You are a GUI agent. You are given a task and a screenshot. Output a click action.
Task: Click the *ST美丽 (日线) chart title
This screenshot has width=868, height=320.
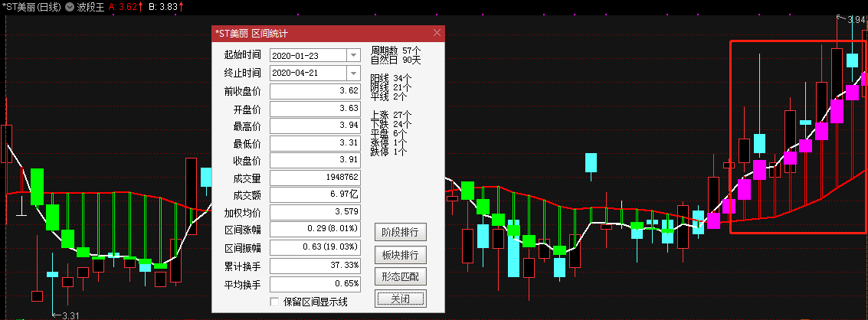[x=31, y=7]
